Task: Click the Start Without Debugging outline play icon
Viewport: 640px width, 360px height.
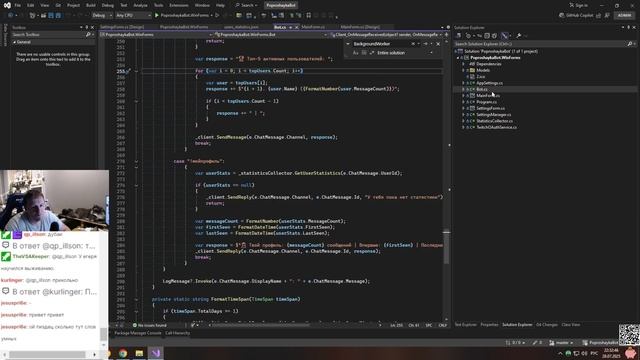Action: (217, 16)
